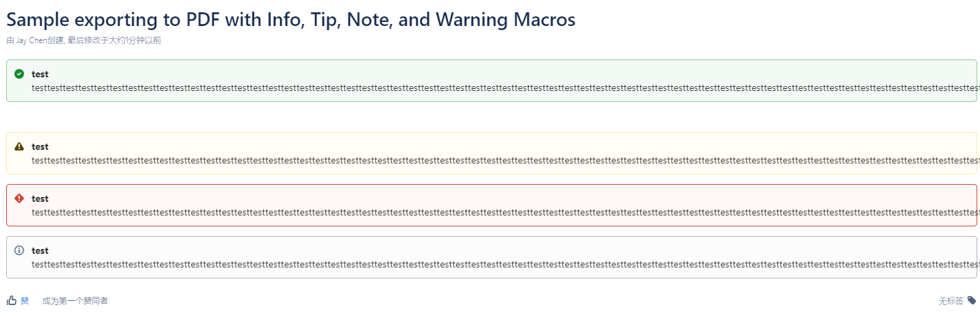Like the page via 赞 link
980x316 pixels.
click(25, 300)
